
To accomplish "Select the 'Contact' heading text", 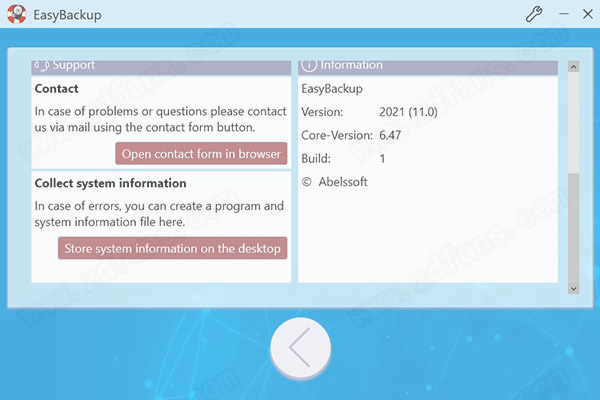I will coord(56,89).
